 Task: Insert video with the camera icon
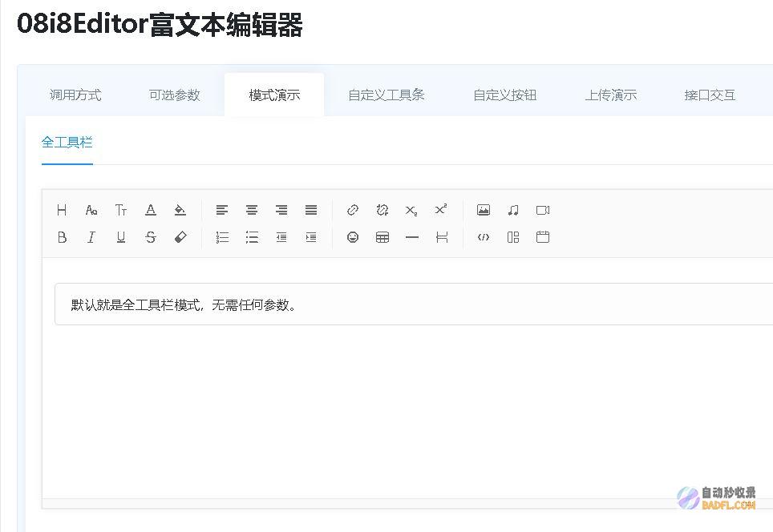543,211
